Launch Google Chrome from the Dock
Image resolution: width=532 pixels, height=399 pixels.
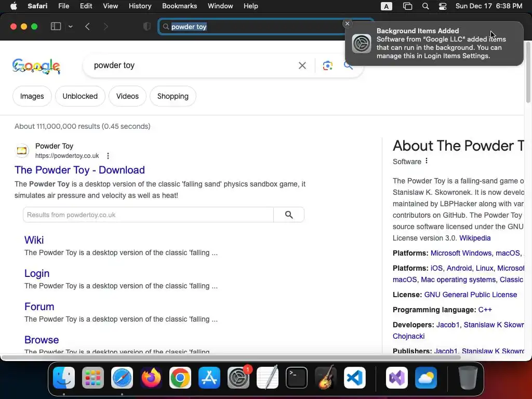[180, 378]
